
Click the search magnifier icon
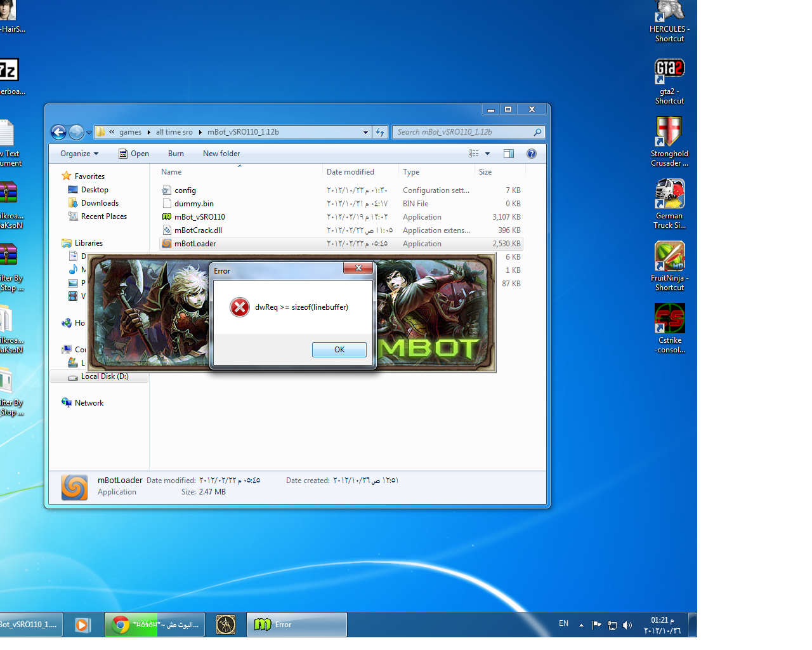[537, 132]
